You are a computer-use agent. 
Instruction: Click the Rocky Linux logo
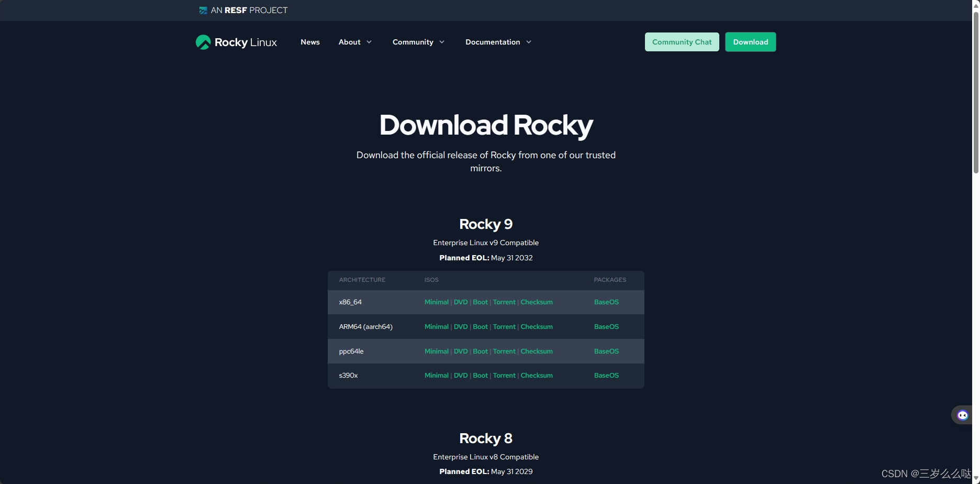pyautogui.click(x=236, y=42)
